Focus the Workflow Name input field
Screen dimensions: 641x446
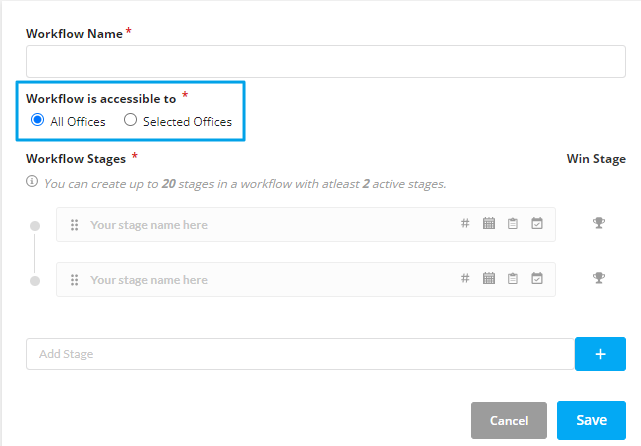[x=326, y=61]
